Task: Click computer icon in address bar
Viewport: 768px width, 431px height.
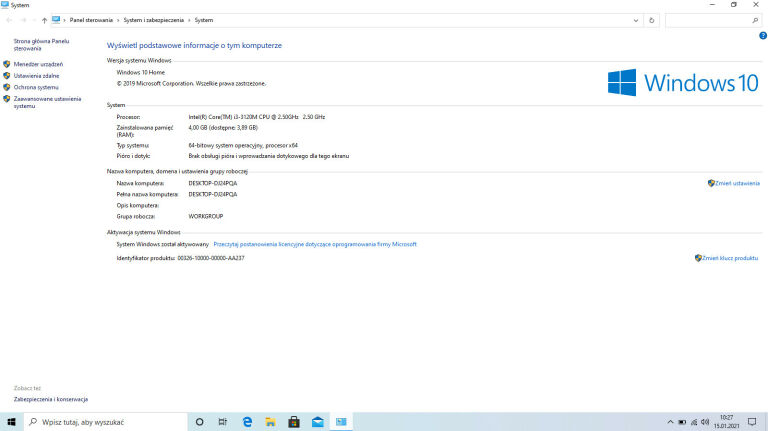Action: 56,20
